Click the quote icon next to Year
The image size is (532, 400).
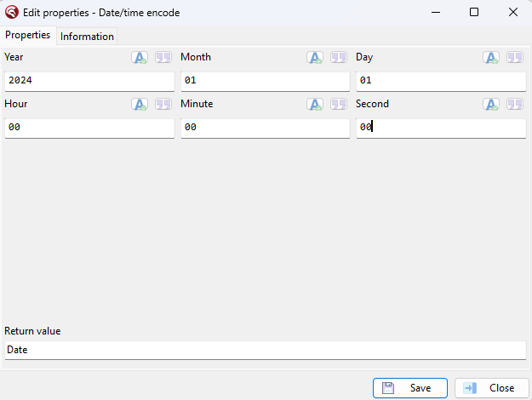tap(163, 57)
